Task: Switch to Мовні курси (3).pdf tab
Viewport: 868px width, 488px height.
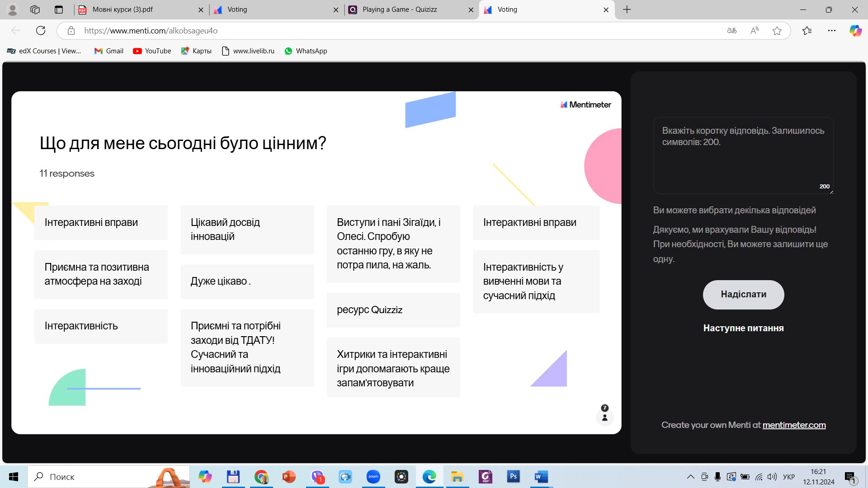Action: point(123,9)
